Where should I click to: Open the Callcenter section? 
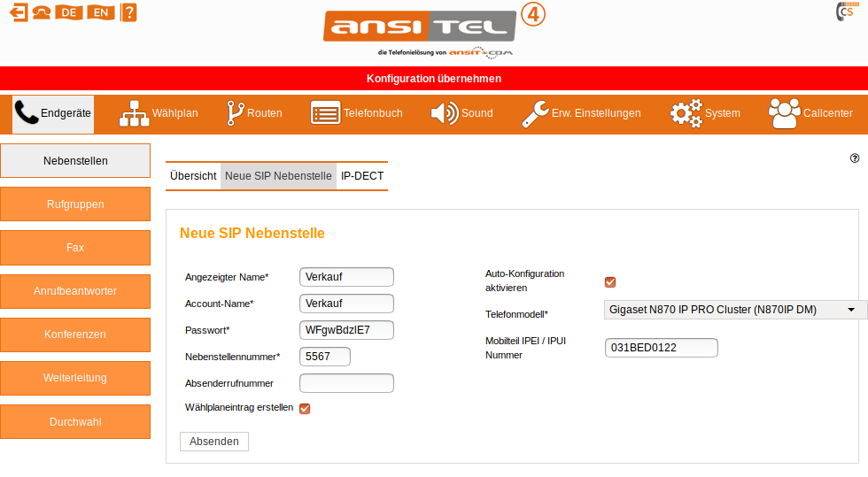coord(810,113)
